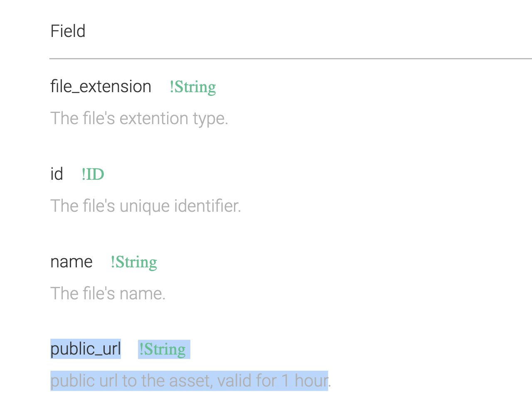This screenshot has height=416, width=532.
Task: Click "The file's name." description text
Action: pos(108,294)
